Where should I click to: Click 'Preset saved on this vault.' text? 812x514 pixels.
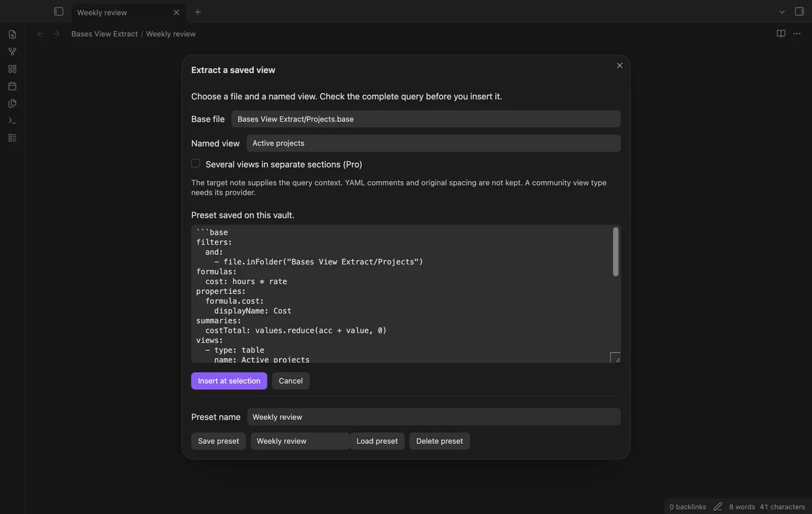243,215
